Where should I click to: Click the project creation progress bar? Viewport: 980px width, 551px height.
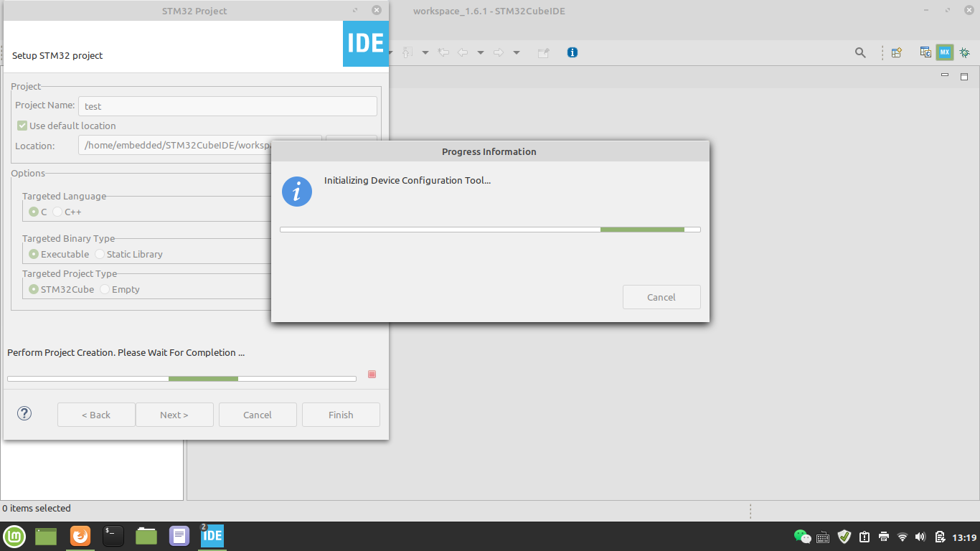182,379
